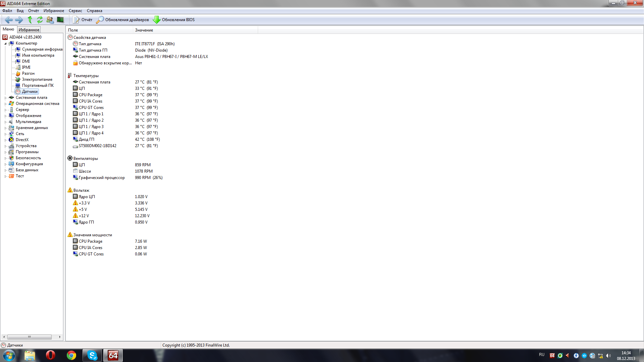Launch Skype from the taskbar
644x362 pixels.
tap(92, 355)
